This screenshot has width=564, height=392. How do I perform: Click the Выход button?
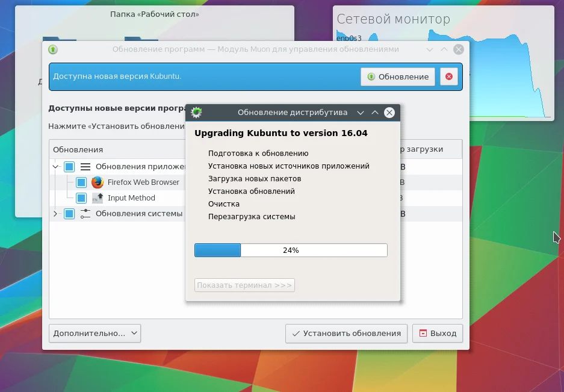click(438, 334)
